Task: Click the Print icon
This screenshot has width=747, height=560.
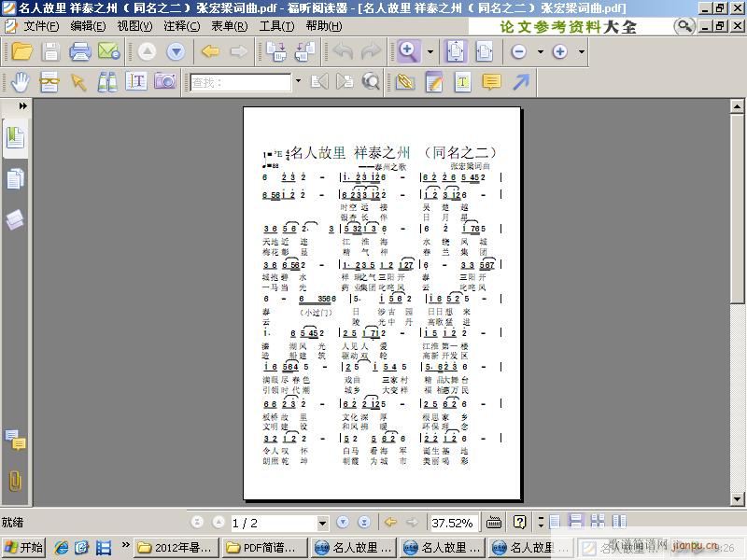Action: point(80,52)
